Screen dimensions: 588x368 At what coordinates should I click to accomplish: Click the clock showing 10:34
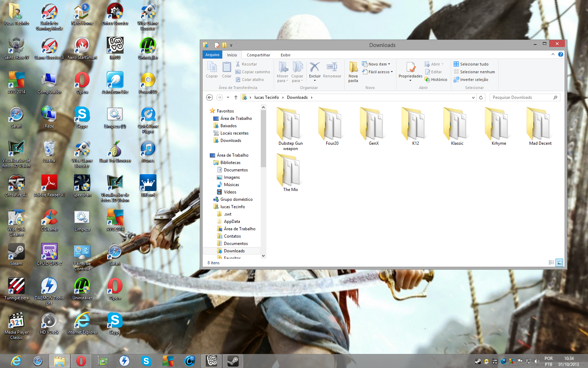[569, 359]
